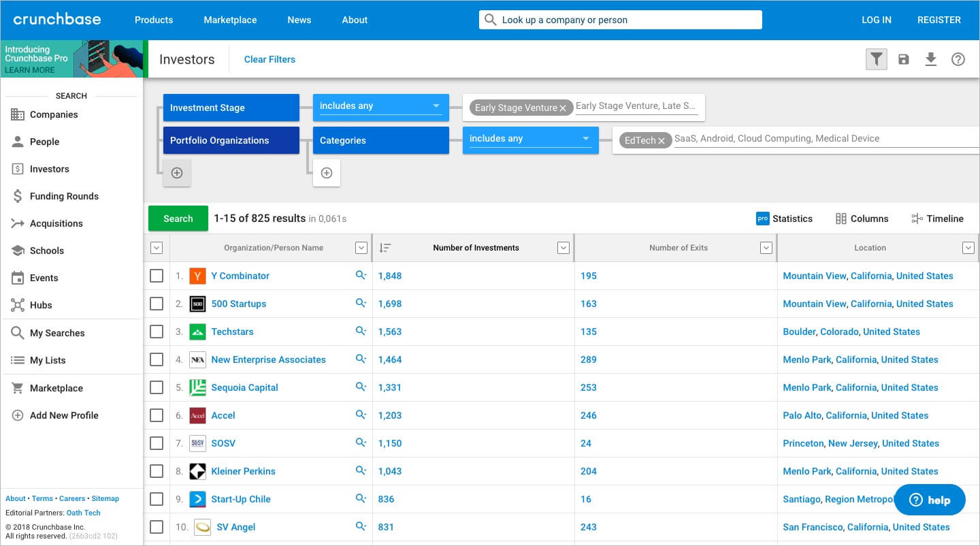Open the Number of Exits column dropdown

tap(766, 248)
